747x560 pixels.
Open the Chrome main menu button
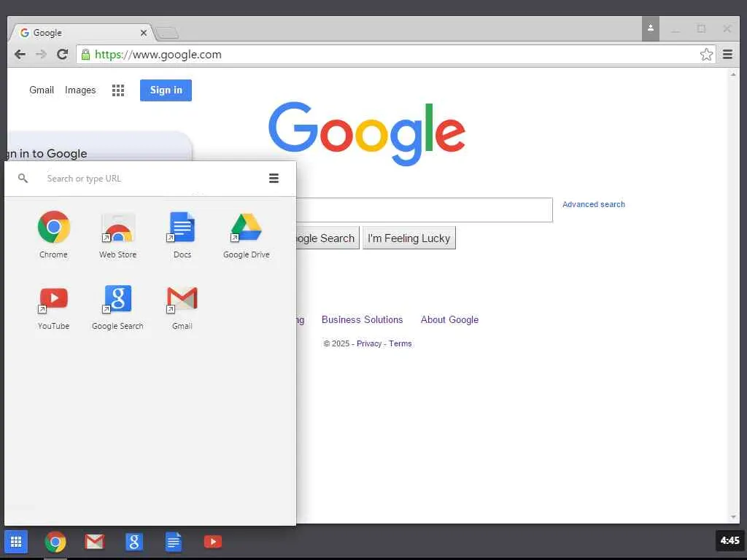[x=727, y=54]
